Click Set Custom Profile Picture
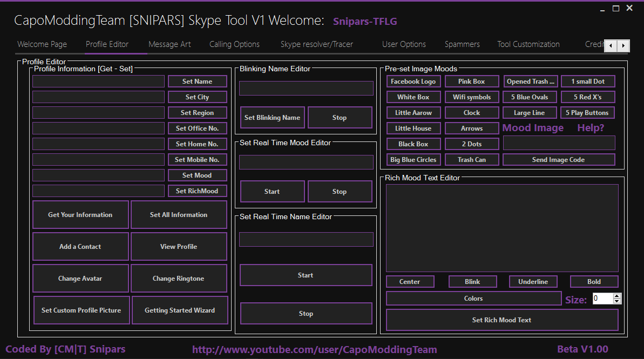Viewport: 644px width, 359px height. [x=82, y=310]
